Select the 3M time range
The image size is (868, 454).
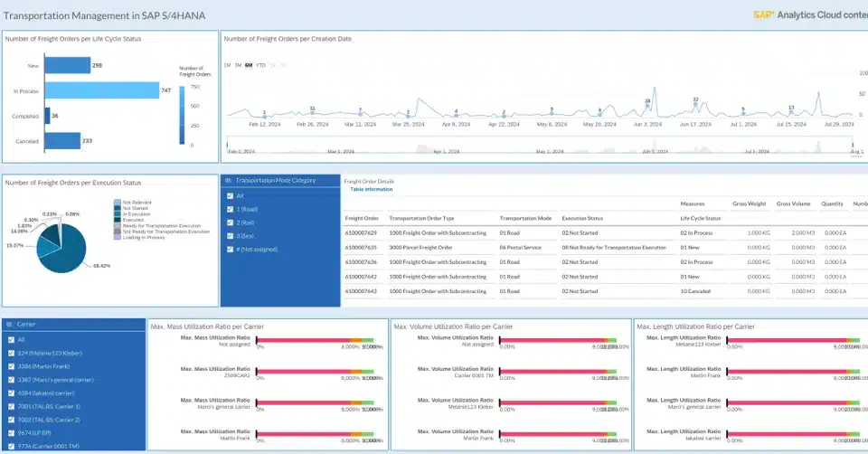238,65
